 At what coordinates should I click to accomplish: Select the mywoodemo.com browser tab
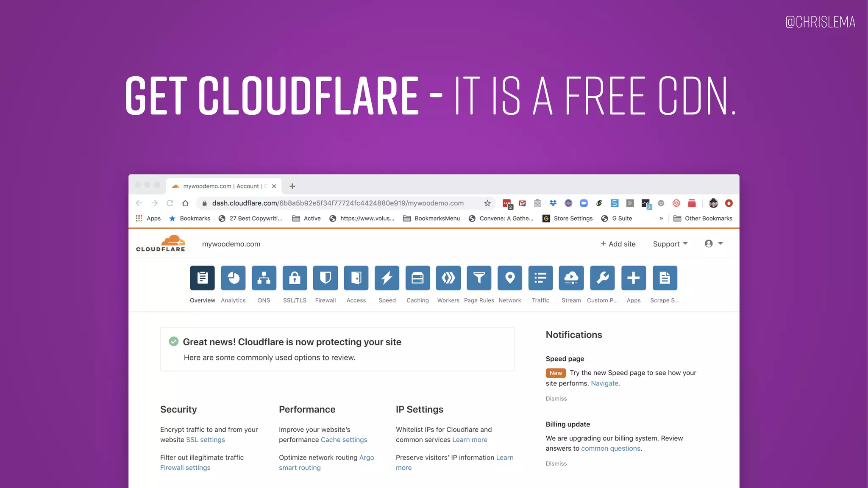pos(224,186)
